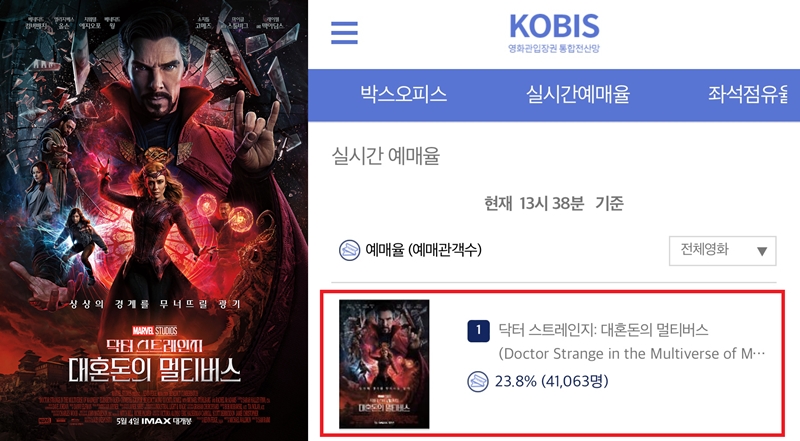Click the Marvel Studios logo on poster
The image size is (800, 441).
[x=155, y=331]
